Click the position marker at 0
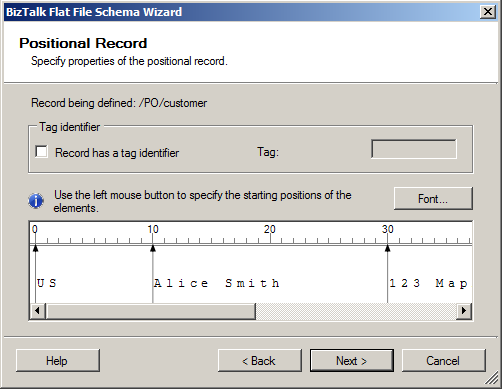The width and height of the screenshot is (502, 389). click(36, 248)
